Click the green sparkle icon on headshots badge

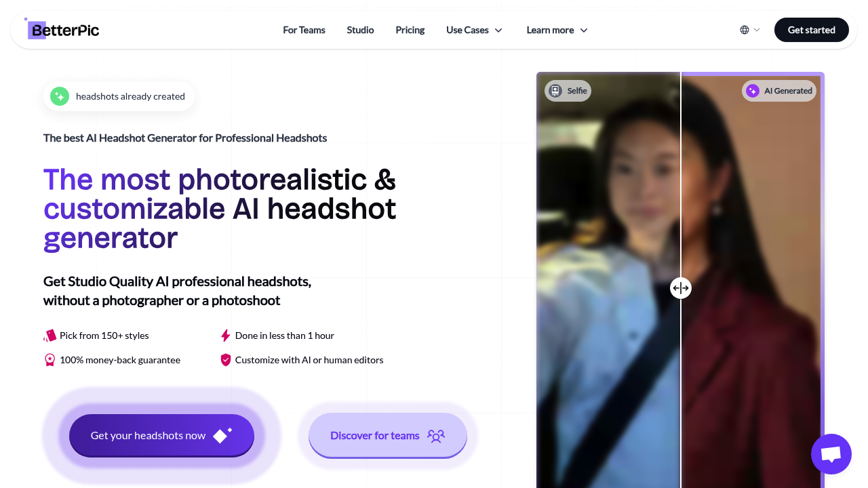60,96
